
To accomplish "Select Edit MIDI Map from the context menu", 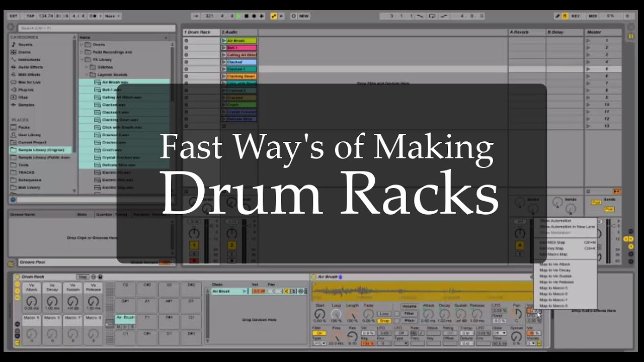I will click(552, 242).
